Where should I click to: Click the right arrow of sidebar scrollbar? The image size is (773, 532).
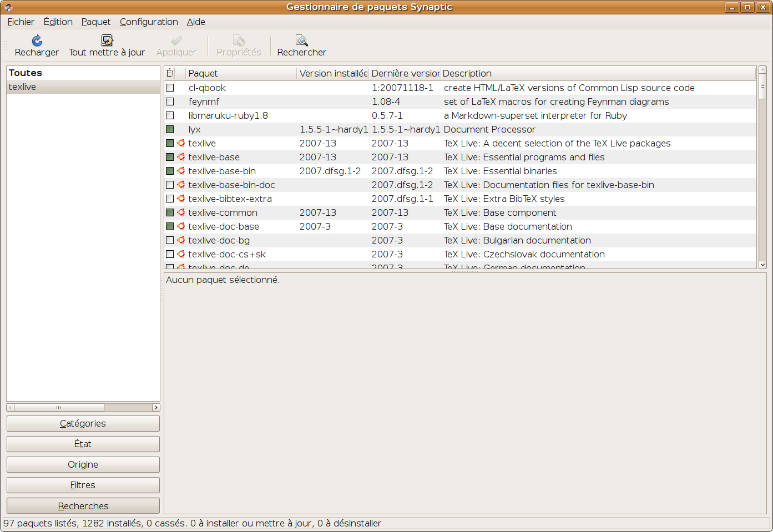pyautogui.click(x=156, y=407)
